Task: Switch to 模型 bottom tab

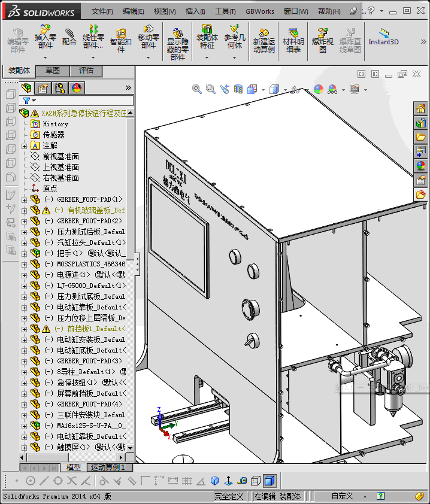Action: tap(73, 467)
